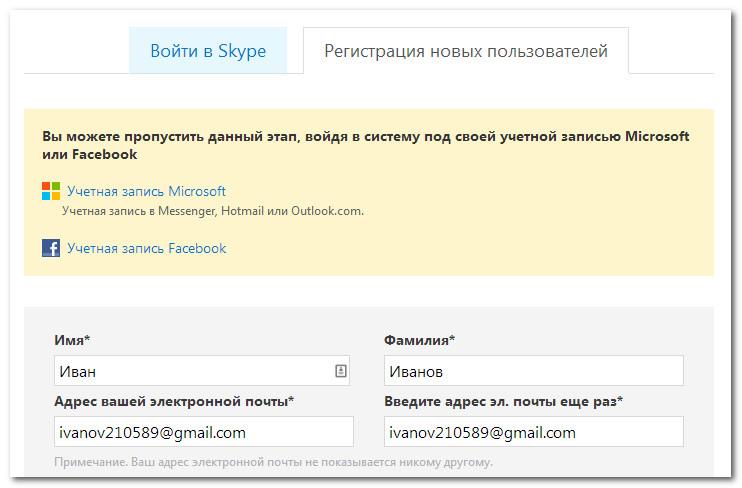Click the Фамилия* field label
Image resolution: width=742 pixels, height=488 pixels.
[419, 341]
